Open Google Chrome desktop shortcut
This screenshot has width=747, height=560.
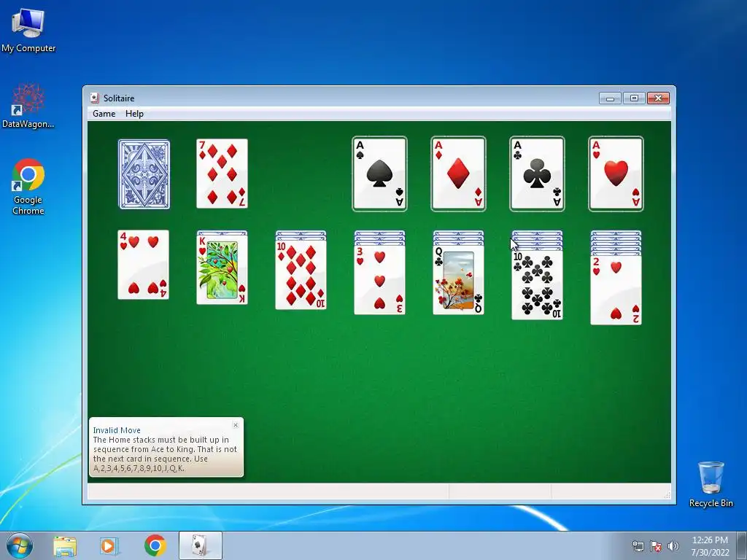(x=28, y=187)
